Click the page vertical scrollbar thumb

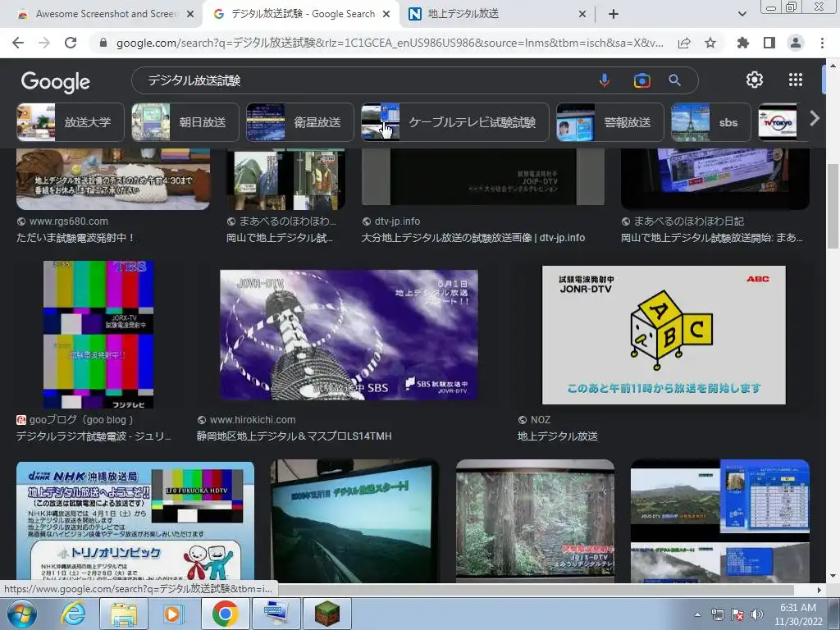point(833,206)
